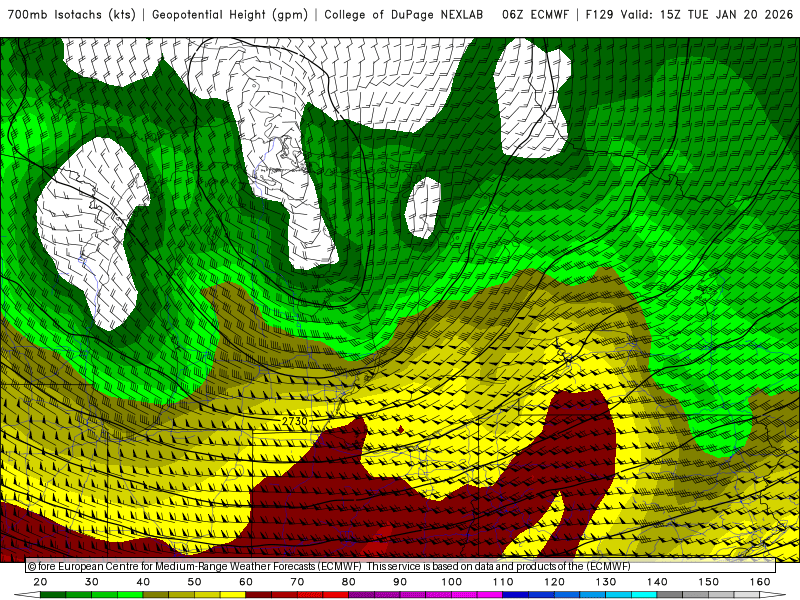The width and height of the screenshot is (800, 600).
Task: Click the left arrow end of color bar
Action: [27, 595]
